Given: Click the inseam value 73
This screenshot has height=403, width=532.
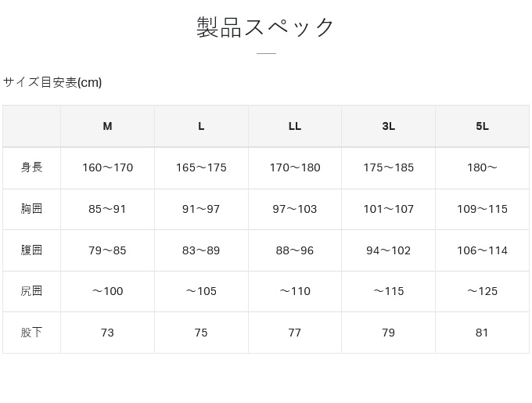Looking at the screenshot, I should (107, 333).
